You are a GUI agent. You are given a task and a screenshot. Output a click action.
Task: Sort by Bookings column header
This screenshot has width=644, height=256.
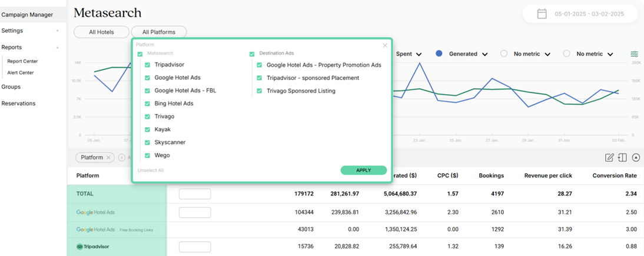pos(491,175)
